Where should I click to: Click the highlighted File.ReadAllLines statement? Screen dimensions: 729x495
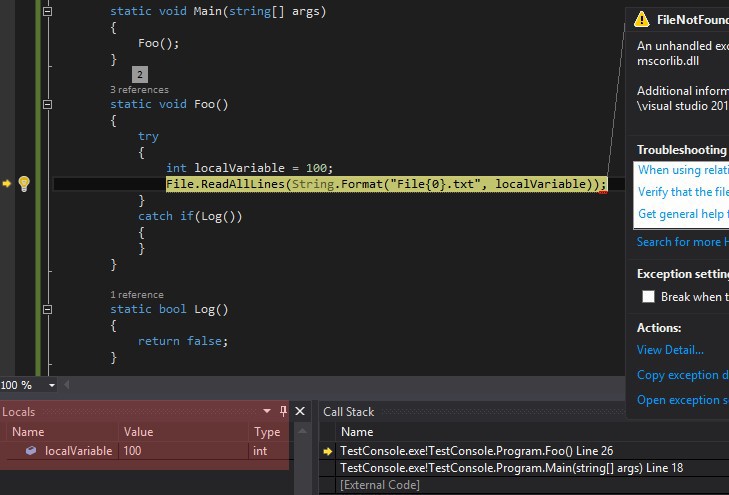[386, 184]
